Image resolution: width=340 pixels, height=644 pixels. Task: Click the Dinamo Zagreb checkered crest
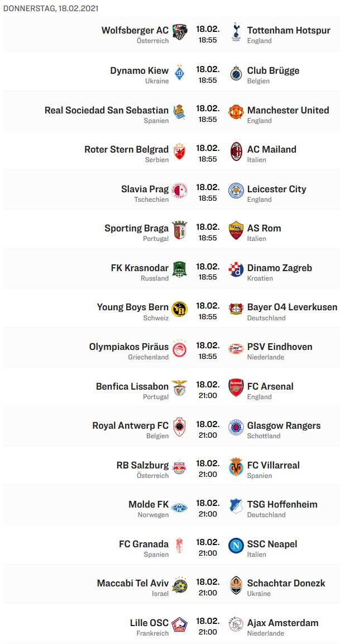(236, 269)
